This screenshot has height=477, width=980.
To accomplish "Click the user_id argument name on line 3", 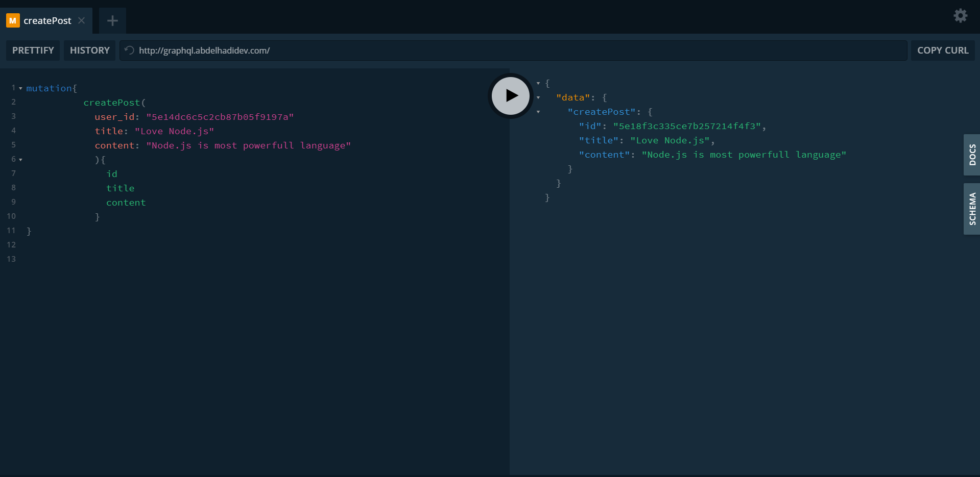I will click(x=114, y=117).
